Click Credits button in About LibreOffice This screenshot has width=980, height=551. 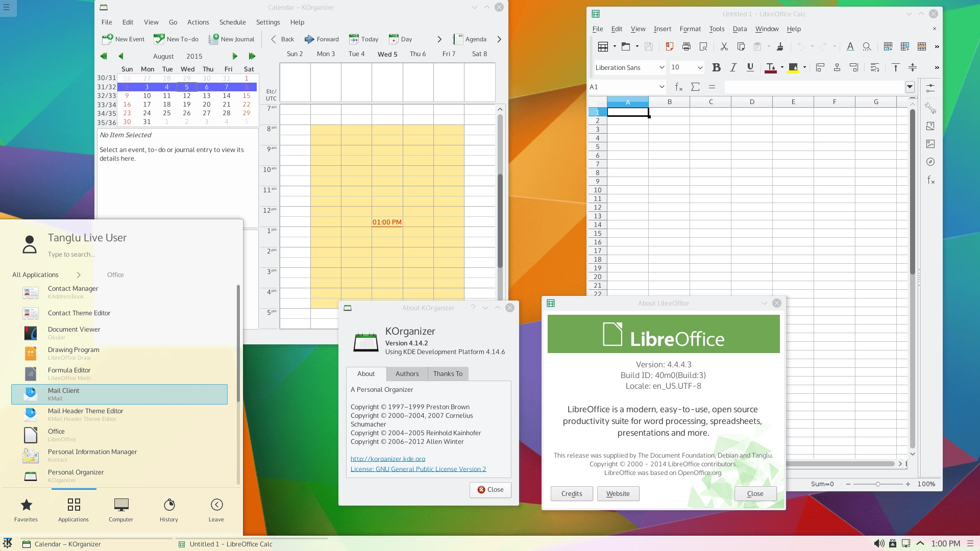click(572, 494)
